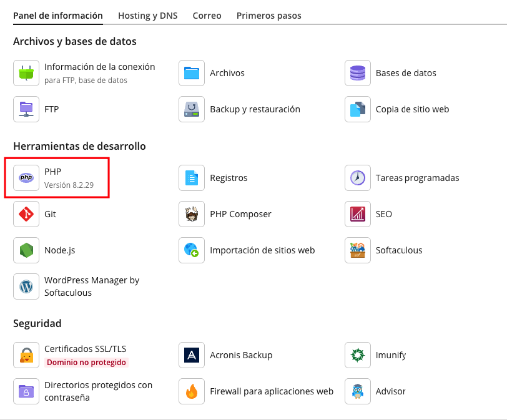This screenshot has width=507, height=420.
Task: Open the PHP Composer icon
Action: coord(192,214)
